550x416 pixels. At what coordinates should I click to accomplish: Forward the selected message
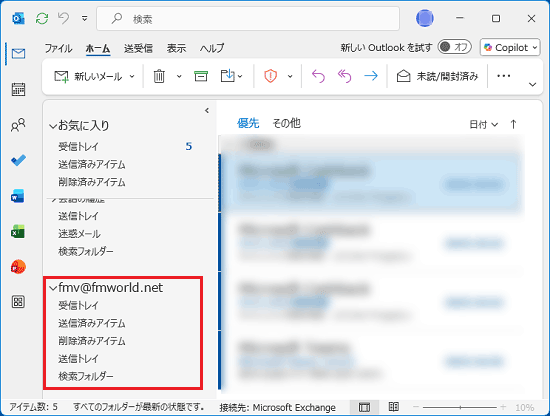(x=371, y=76)
